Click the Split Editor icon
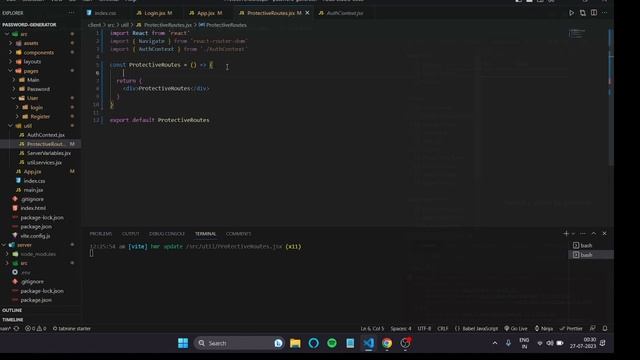The height and width of the screenshot is (360, 640). pos(594,13)
